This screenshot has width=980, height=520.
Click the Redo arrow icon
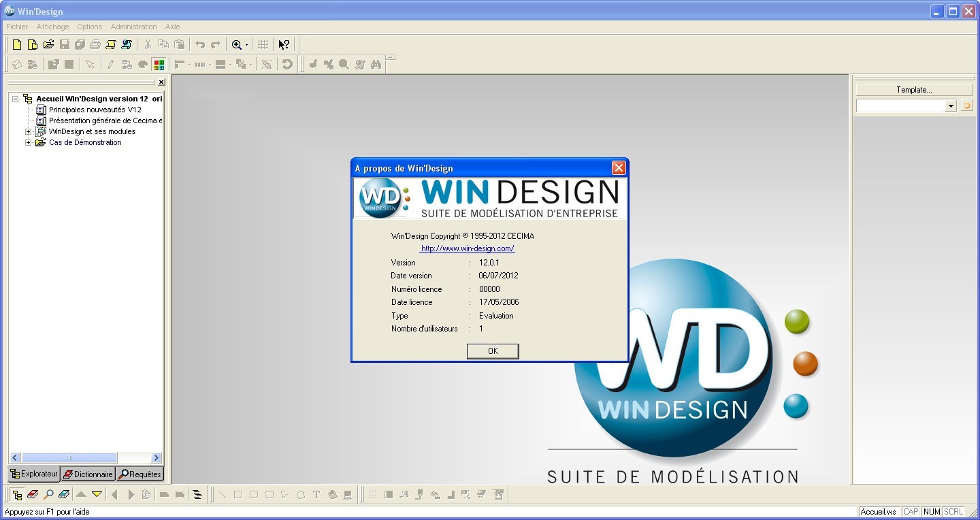click(x=216, y=45)
